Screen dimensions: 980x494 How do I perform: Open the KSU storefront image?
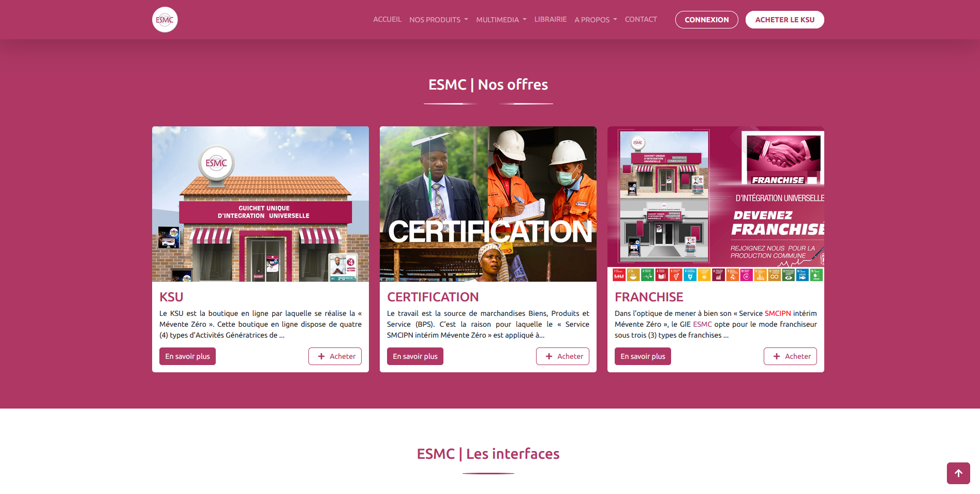point(260,204)
